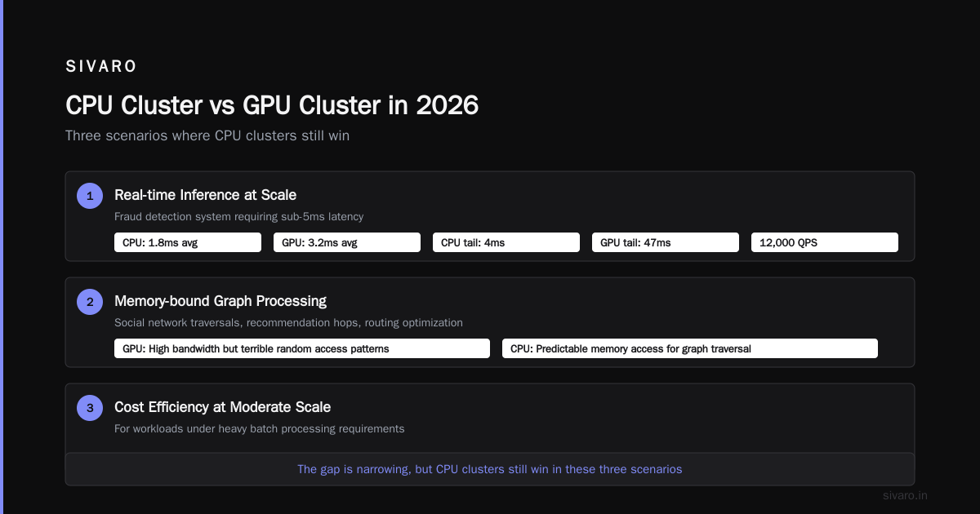Click the CPU: 1.8ms avg chip

[x=188, y=242]
